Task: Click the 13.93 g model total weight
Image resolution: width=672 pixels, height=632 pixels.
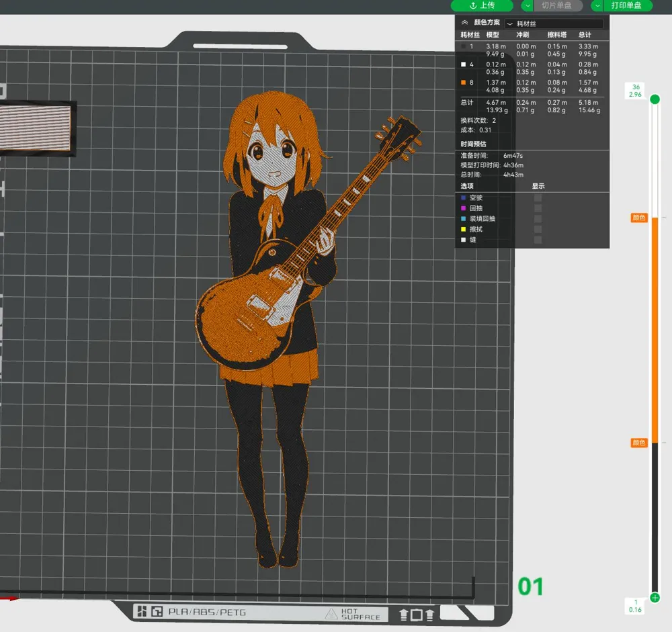Action: click(497, 110)
